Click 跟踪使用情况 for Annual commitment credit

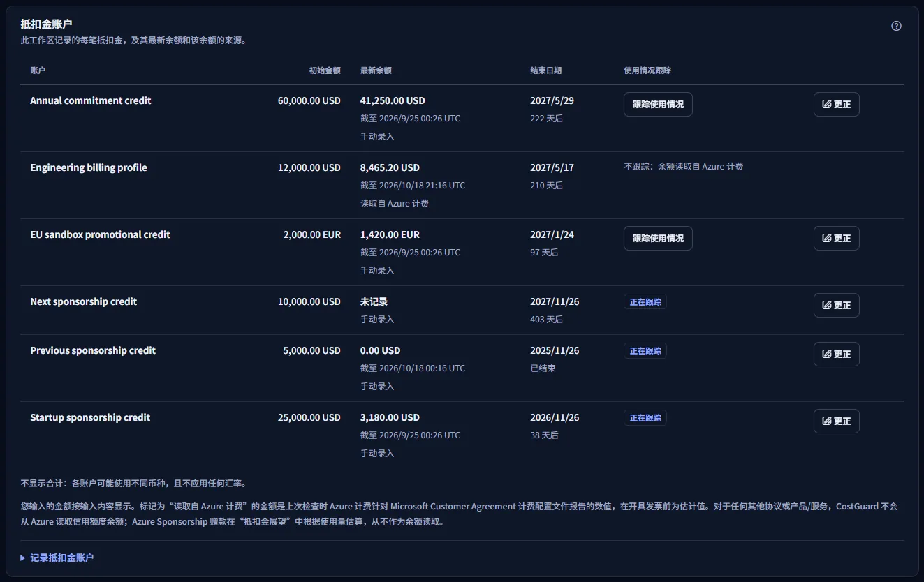point(658,105)
